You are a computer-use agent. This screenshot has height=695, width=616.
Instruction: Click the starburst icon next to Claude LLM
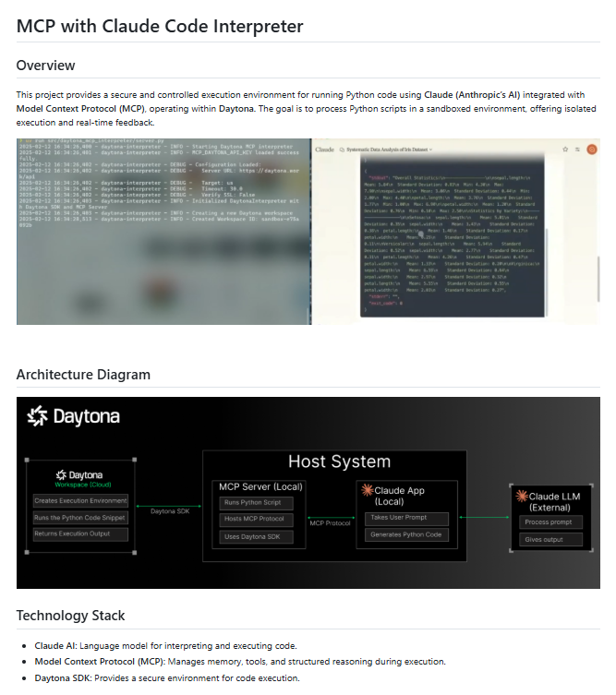point(522,496)
